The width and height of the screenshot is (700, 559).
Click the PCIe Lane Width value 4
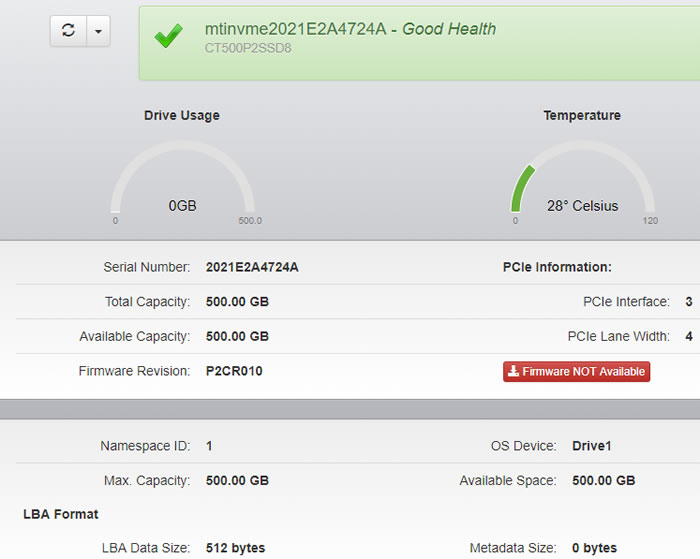[x=689, y=336]
